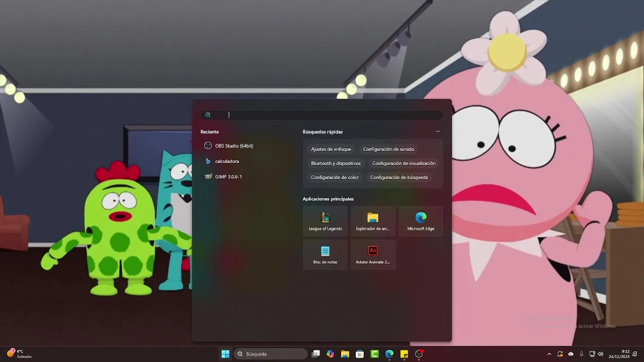Select Bluetooth y dispositivos quick search

pyautogui.click(x=336, y=163)
